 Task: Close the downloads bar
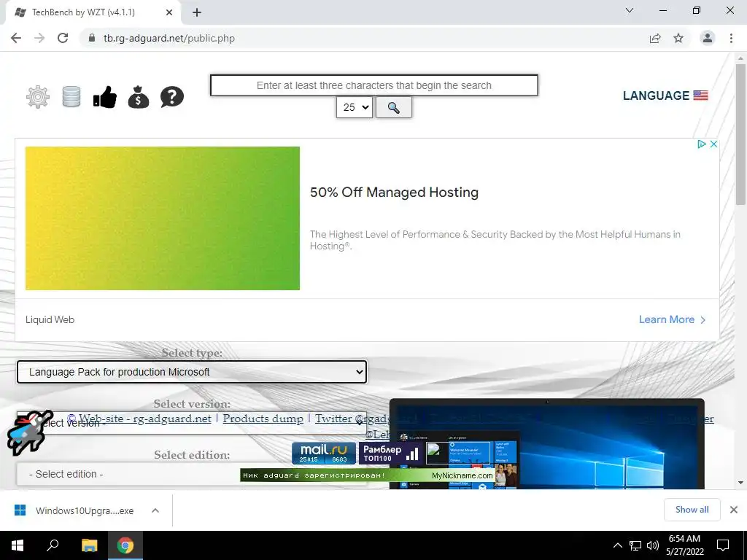click(734, 510)
